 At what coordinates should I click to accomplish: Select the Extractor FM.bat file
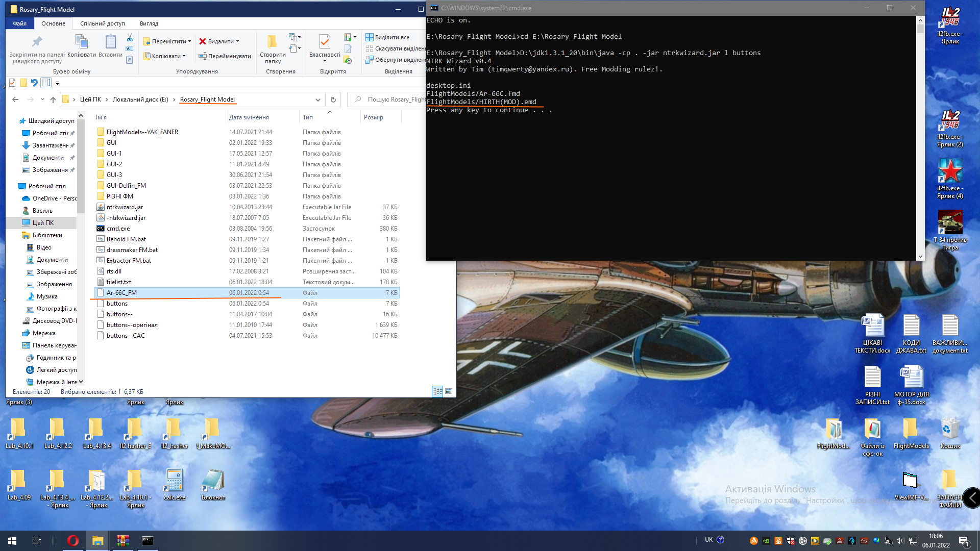(129, 261)
